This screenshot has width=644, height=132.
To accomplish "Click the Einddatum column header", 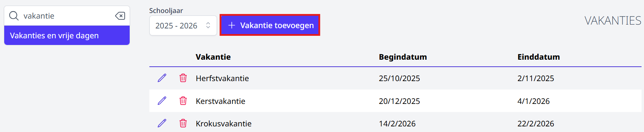I will (539, 57).
